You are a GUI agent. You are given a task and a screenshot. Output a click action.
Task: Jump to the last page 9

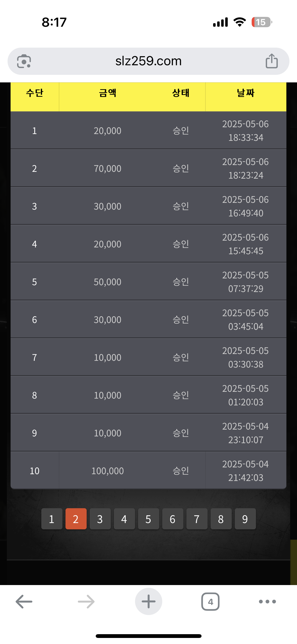coord(245,519)
